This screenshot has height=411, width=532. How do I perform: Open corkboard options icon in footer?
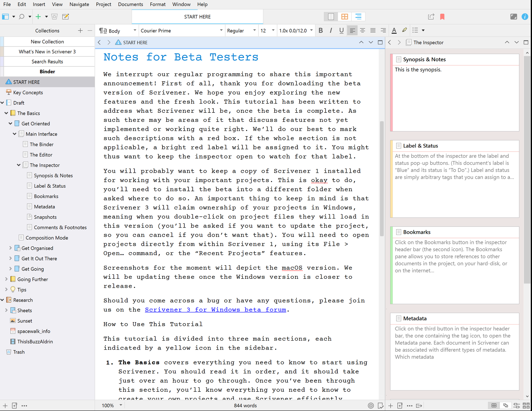tap(517, 406)
